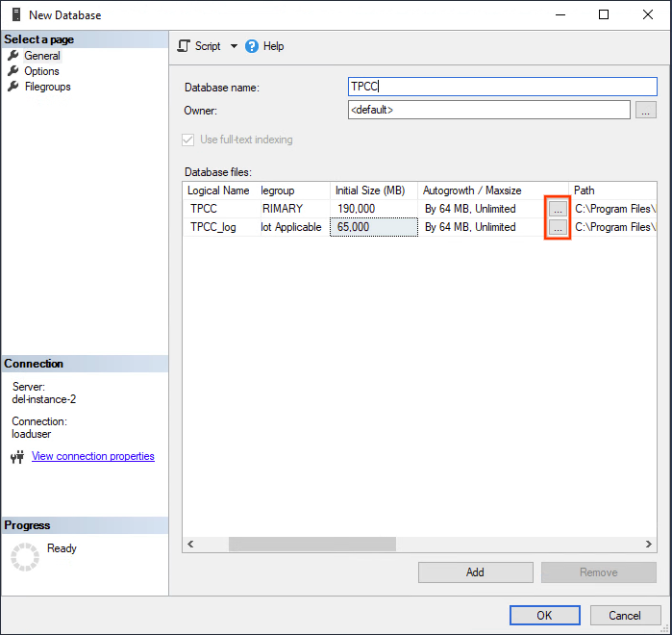Click the Initial Size (MB) column header

click(x=373, y=190)
